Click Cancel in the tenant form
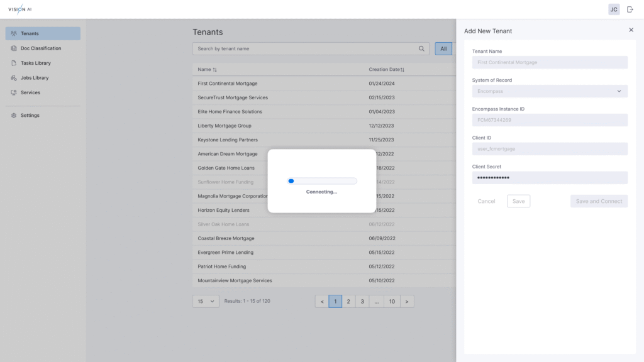The height and width of the screenshot is (362, 644). 486,201
